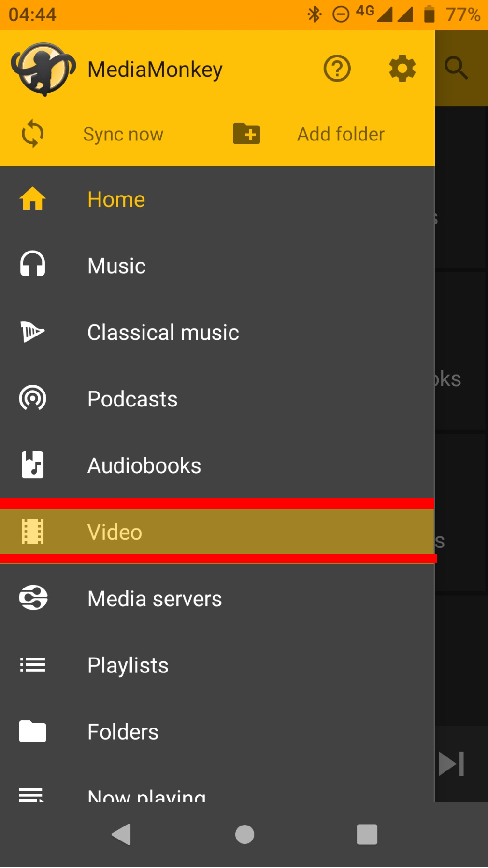Tap the Sync now circular arrows icon

pyautogui.click(x=33, y=134)
